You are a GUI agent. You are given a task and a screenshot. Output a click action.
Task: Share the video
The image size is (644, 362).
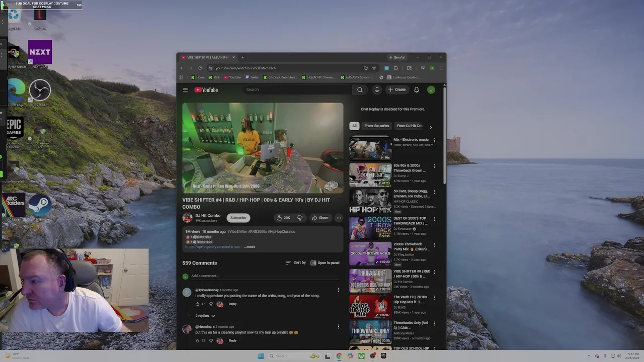320,218
